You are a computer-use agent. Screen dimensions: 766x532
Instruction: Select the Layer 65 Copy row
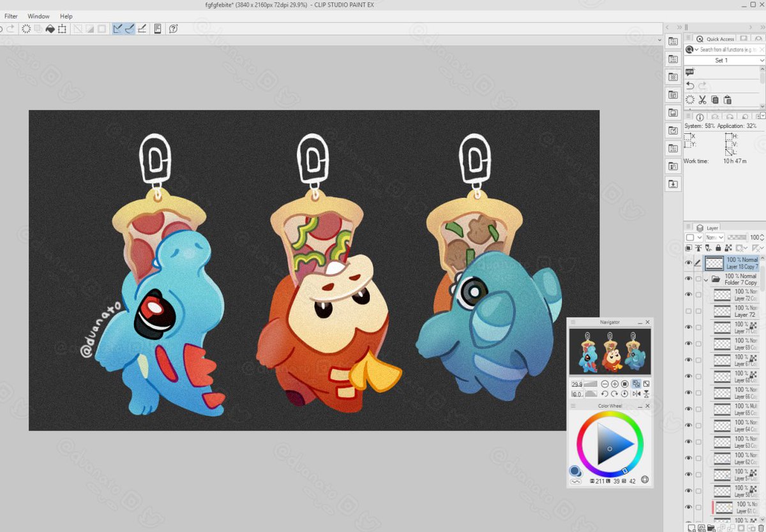pos(735,410)
